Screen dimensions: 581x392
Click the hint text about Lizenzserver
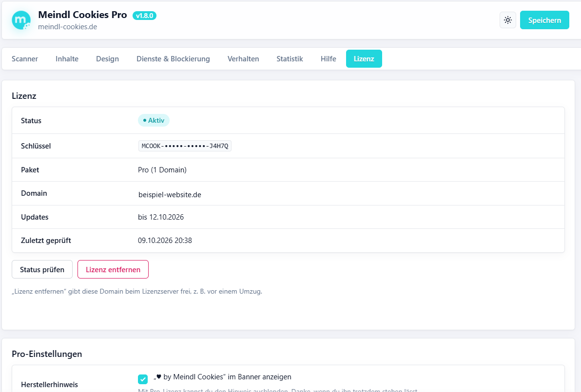[137, 291]
